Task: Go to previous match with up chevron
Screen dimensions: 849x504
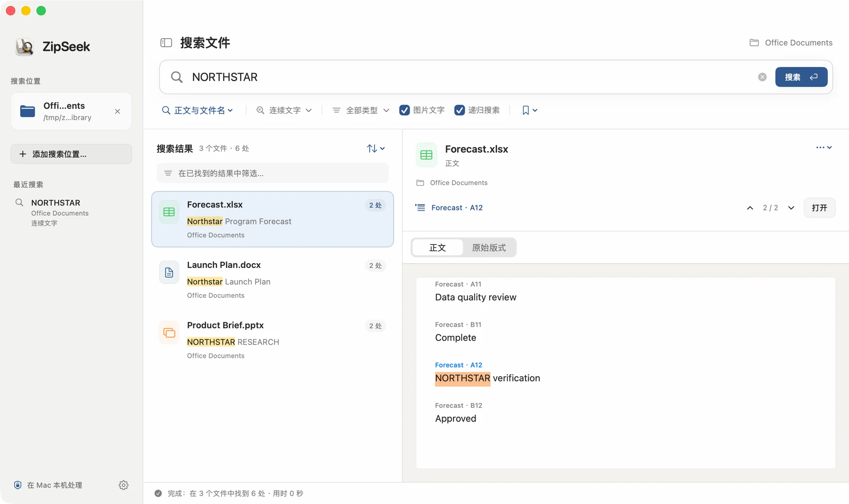Action: point(750,208)
